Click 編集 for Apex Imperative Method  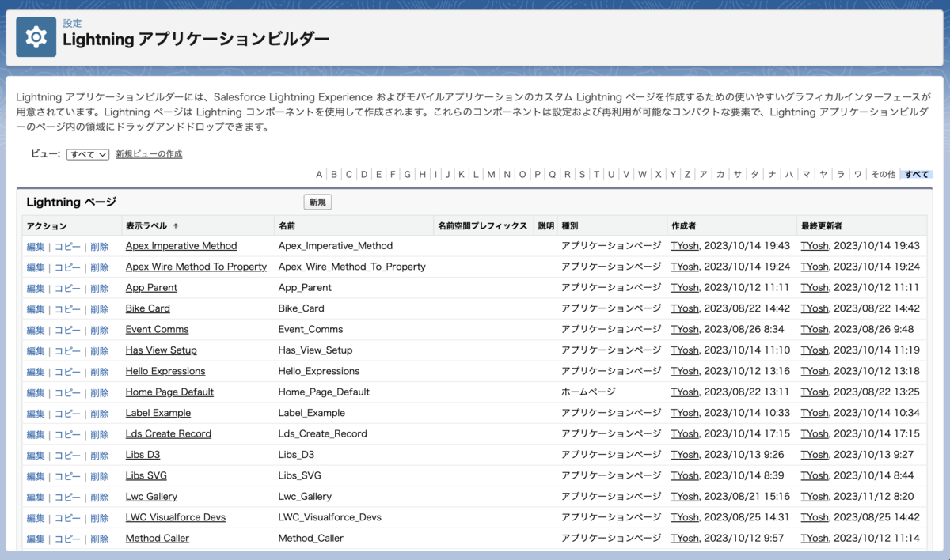click(x=36, y=247)
